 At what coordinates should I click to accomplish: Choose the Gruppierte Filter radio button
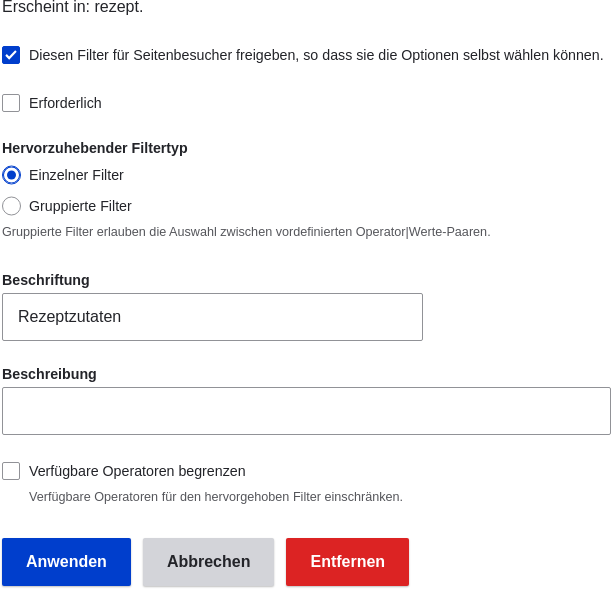11,206
